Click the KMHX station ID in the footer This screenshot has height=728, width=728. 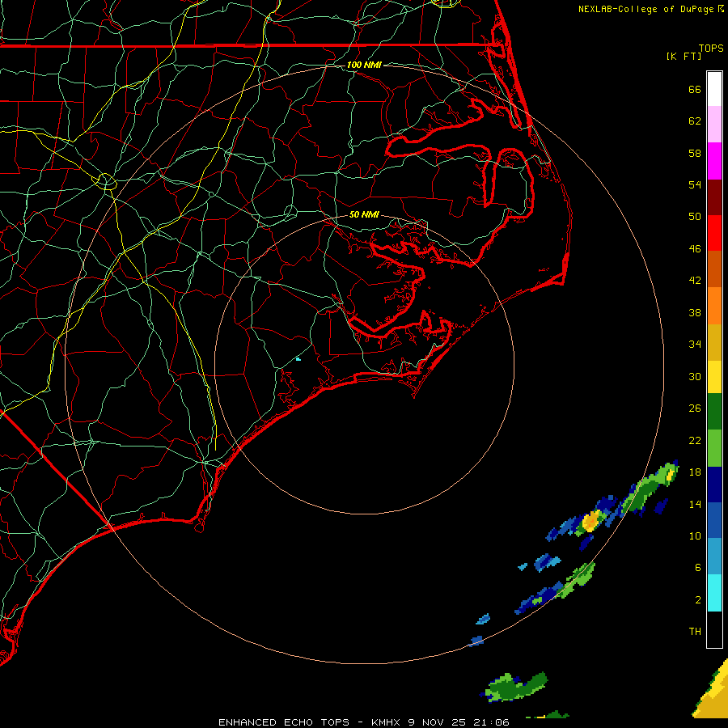385,722
